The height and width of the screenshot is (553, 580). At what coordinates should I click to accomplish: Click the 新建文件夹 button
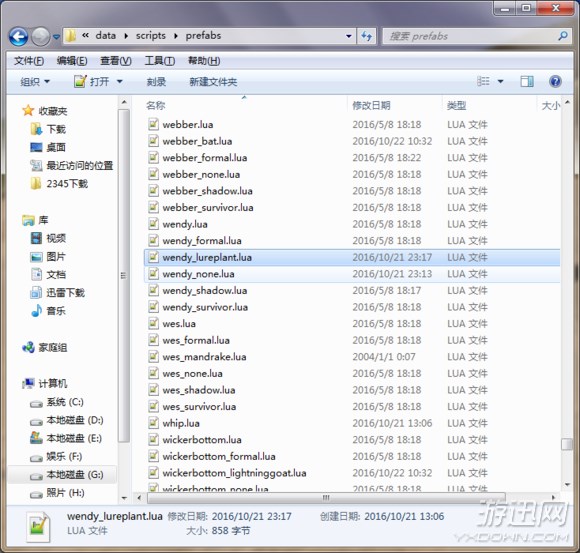click(213, 82)
